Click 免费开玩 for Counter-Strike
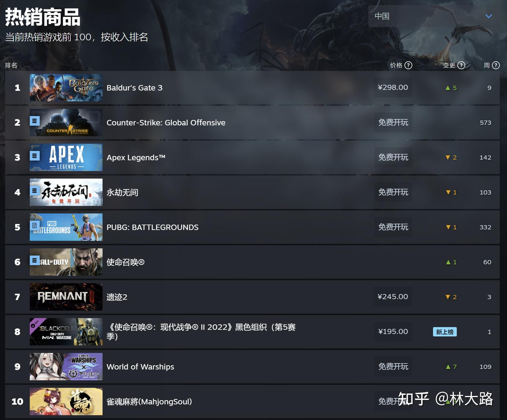The image size is (507, 420). (393, 122)
